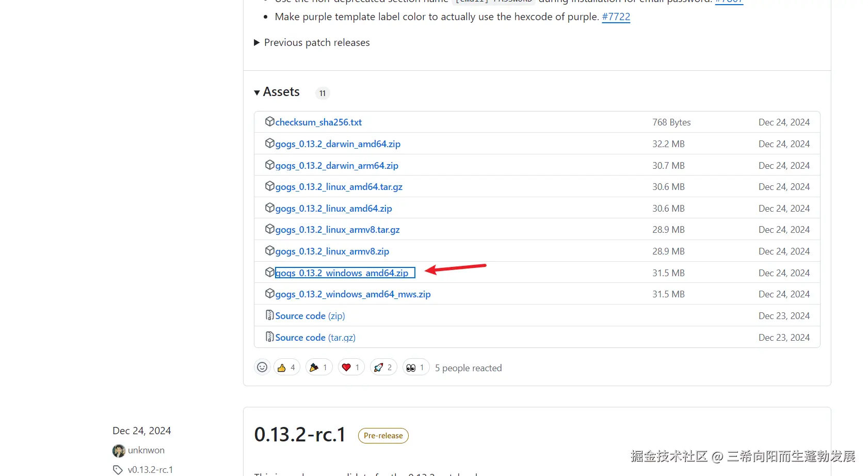Download checksum_sha256.txt
The width and height of the screenshot is (868, 476).
coord(318,122)
